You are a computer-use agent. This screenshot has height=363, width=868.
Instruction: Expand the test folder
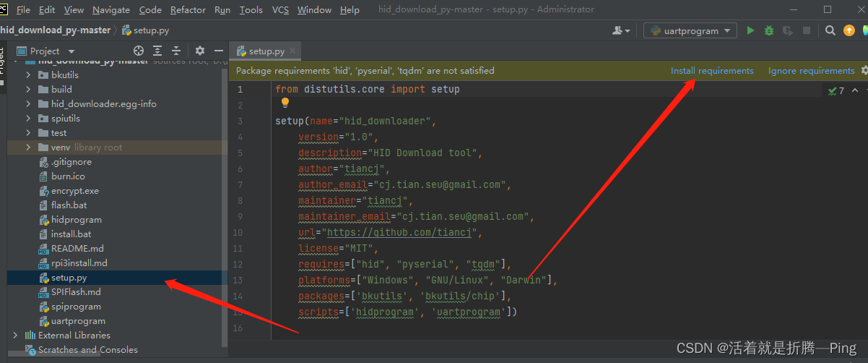[28, 133]
